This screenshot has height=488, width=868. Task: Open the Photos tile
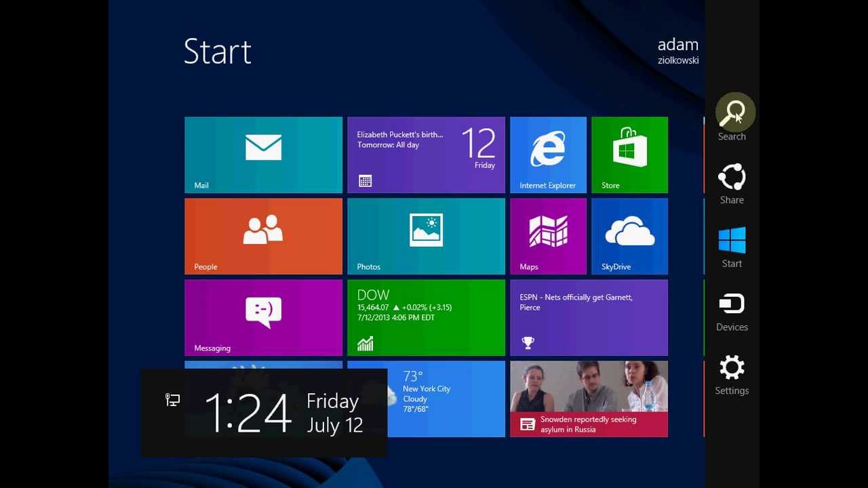(426, 237)
